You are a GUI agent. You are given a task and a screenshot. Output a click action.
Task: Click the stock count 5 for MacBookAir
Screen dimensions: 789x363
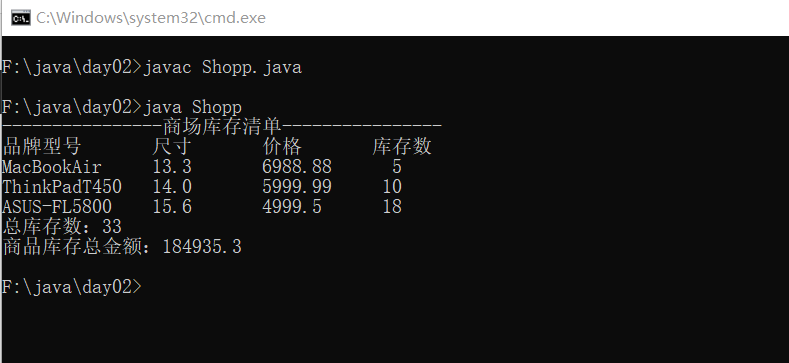[397, 167]
